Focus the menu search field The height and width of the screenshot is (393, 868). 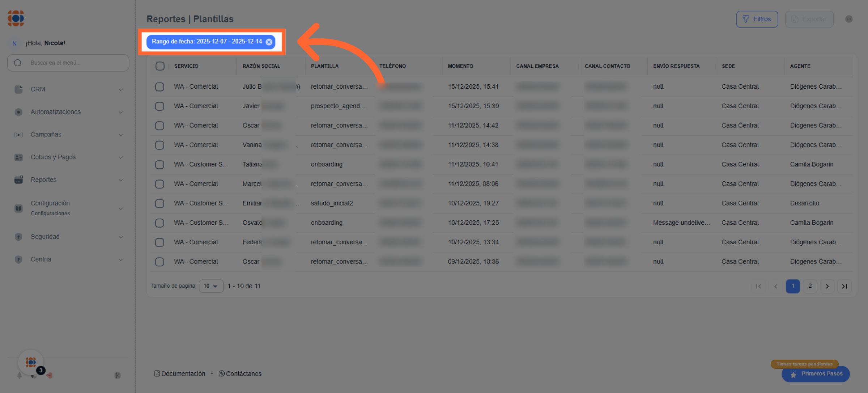coord(72,63)
